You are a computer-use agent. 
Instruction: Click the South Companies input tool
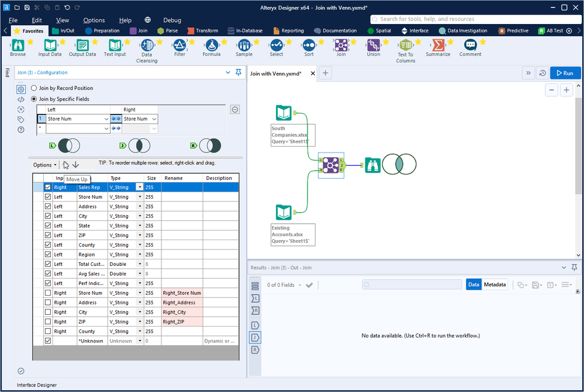(284, 113)
